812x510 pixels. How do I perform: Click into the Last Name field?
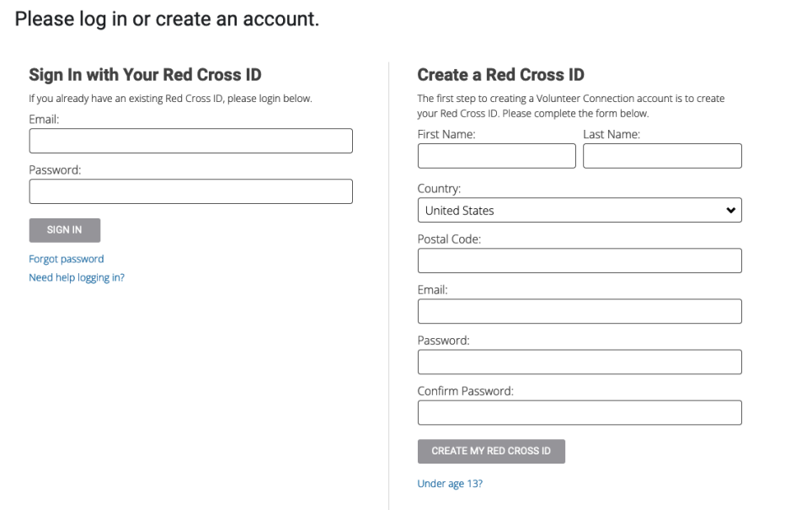pos(662,156)
